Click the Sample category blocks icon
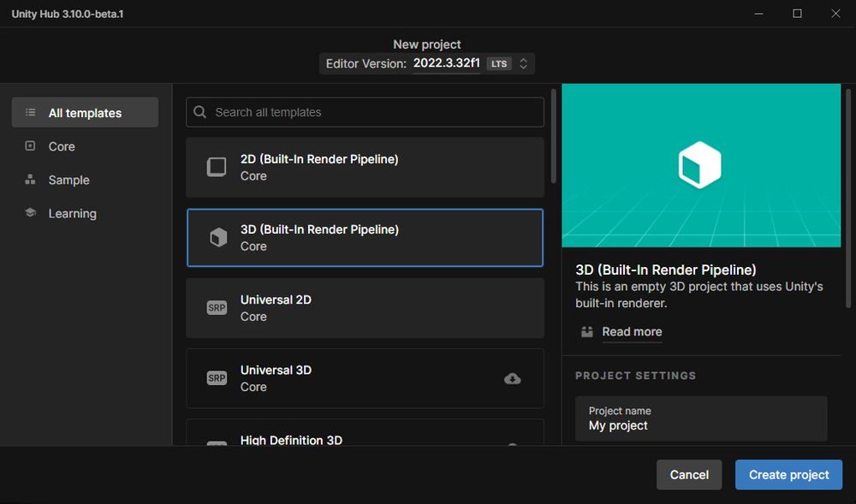This screenshot has height=504, width=856. point(31,180)
